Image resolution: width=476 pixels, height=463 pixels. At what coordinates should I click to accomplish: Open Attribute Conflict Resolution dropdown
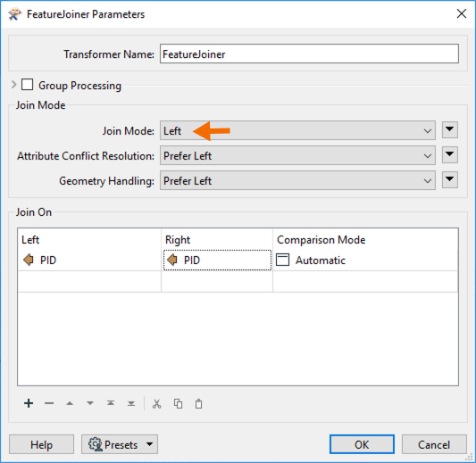[x=297, y=155]
